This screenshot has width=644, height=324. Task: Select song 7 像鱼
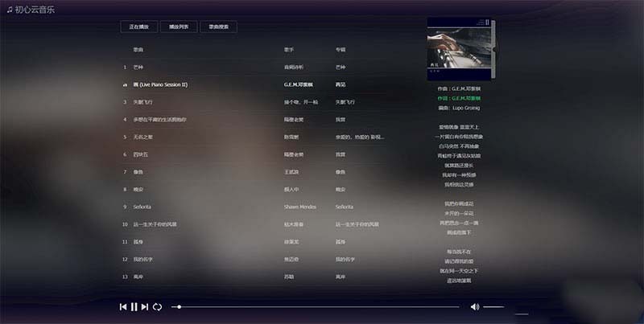[138, 172]
